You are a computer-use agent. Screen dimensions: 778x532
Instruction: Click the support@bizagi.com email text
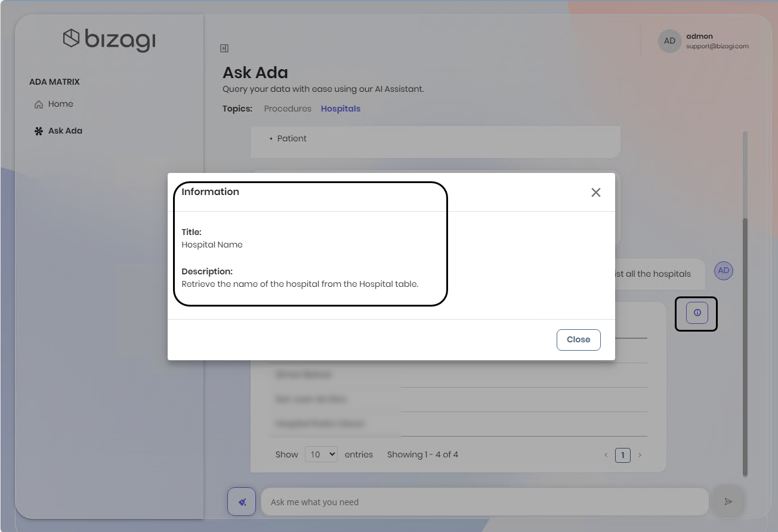coord(717,46)
